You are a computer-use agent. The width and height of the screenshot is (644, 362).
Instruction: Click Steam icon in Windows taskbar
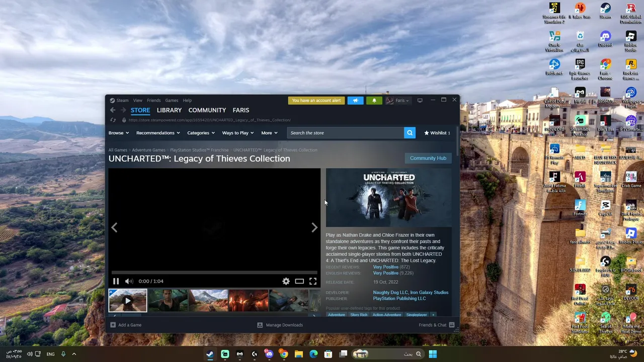pos(210,354)
